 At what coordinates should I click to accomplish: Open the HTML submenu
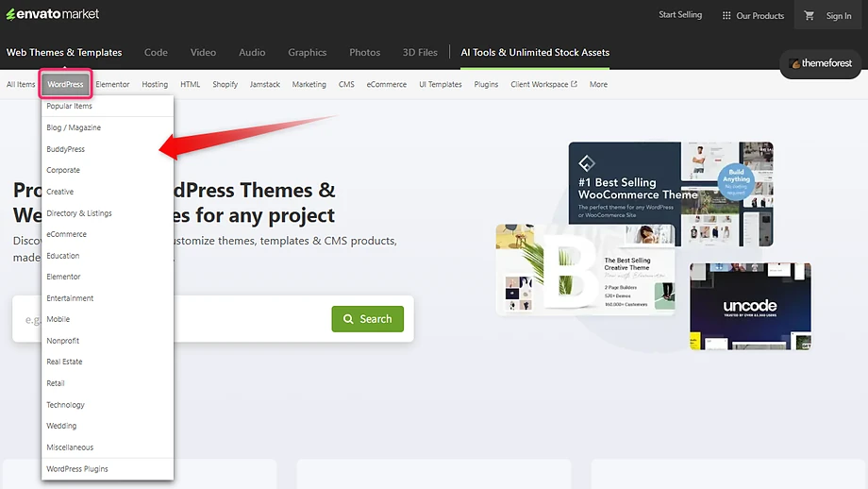pyautogui.click(x=190, y=84)
